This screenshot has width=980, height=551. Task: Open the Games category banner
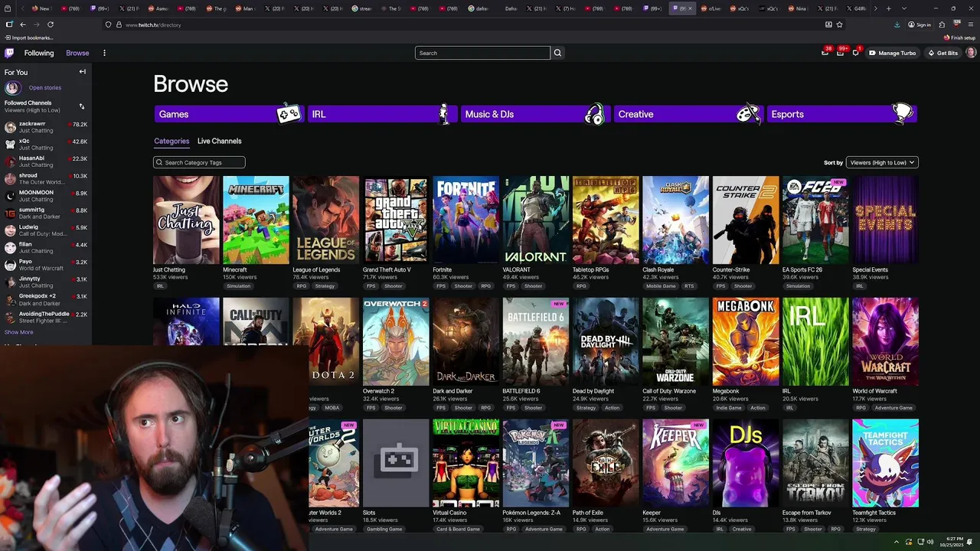[228, 114]
